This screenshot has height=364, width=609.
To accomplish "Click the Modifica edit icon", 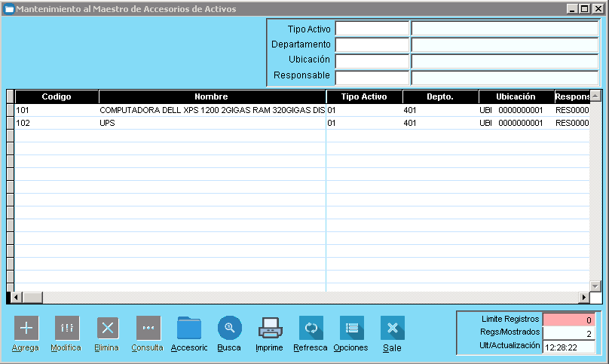I will [66, 328].
